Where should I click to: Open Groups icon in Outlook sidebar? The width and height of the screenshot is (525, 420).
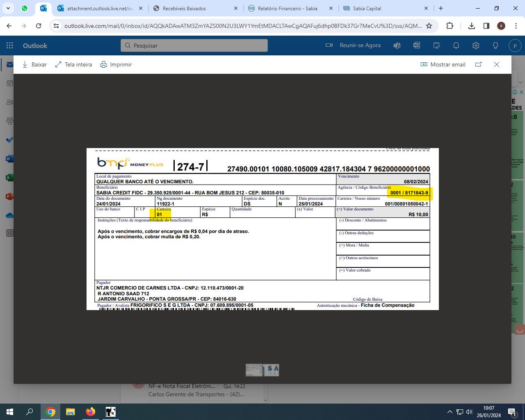click(10, 121)
